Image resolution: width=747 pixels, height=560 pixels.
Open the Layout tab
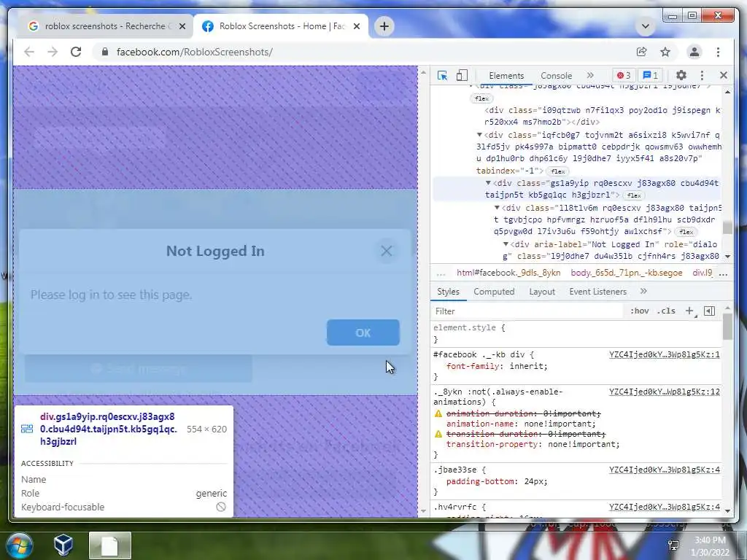542,292
